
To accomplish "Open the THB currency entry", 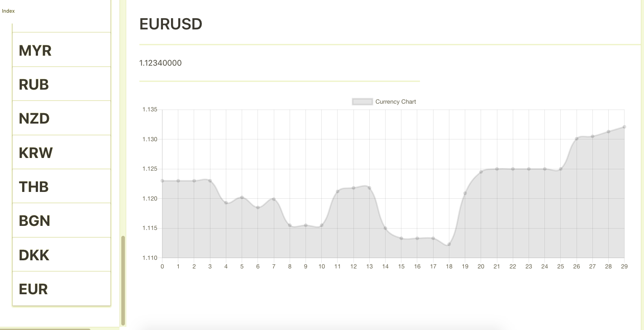I will [34, 187].
